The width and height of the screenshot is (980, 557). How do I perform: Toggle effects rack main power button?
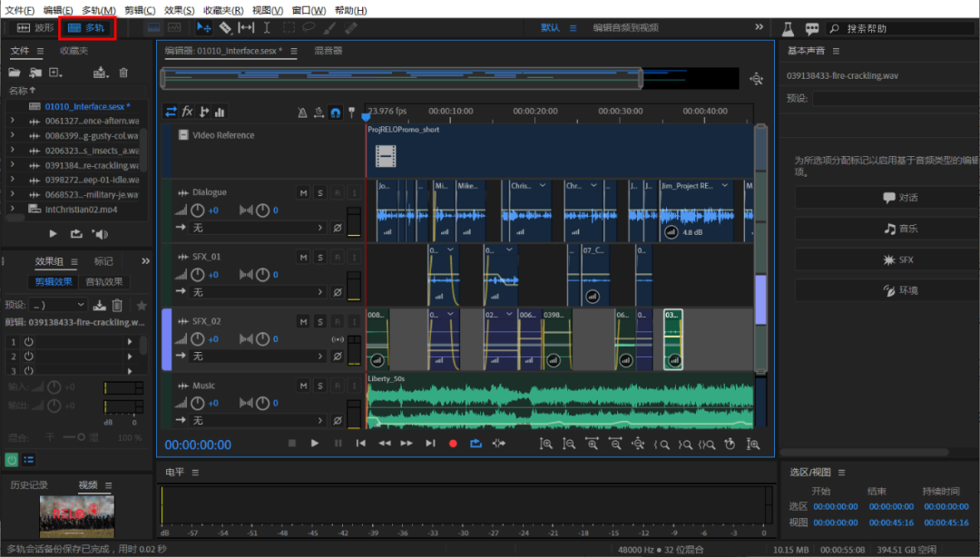[11, 460]
